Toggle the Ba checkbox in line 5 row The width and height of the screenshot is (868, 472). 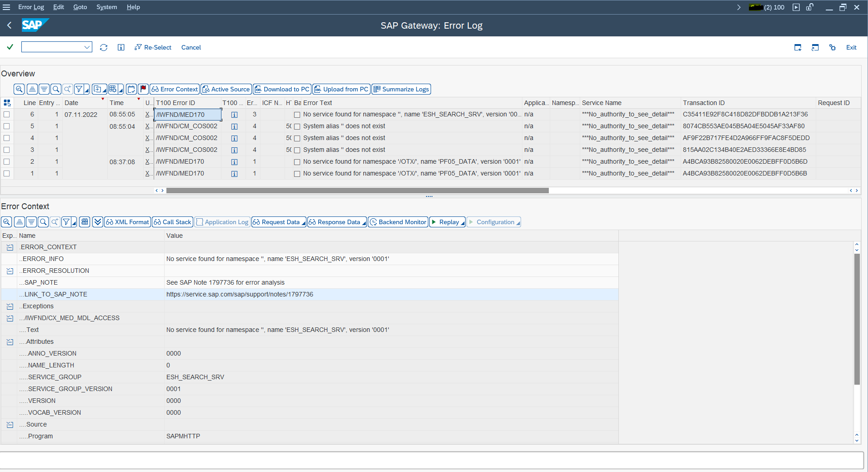[x=297, y=126]
